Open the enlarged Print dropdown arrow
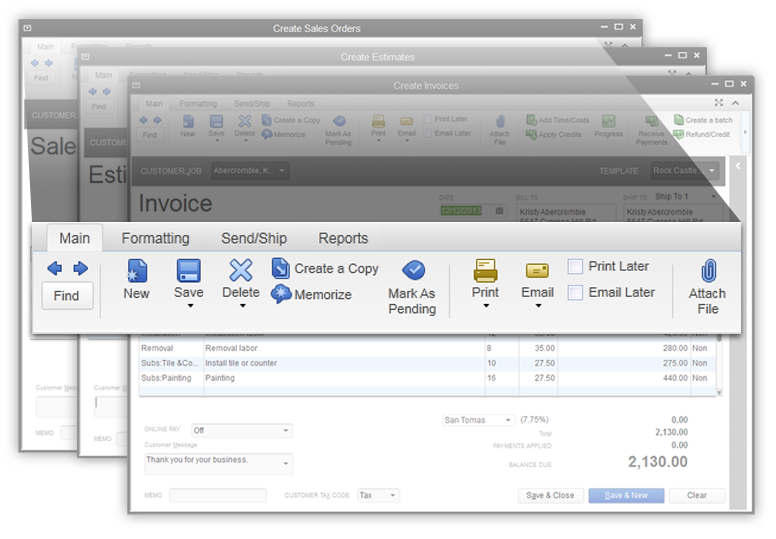 (486, 306)
